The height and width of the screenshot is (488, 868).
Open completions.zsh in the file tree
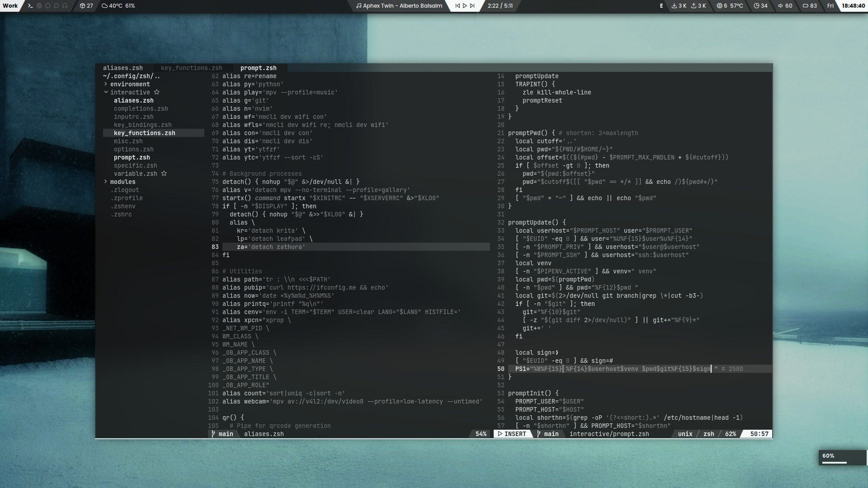[141, 108]
